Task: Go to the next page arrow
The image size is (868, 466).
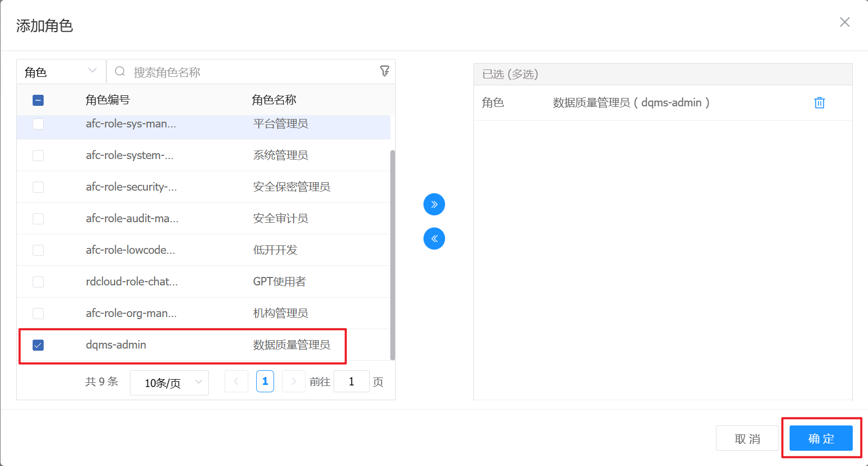Action: [294, 382]
